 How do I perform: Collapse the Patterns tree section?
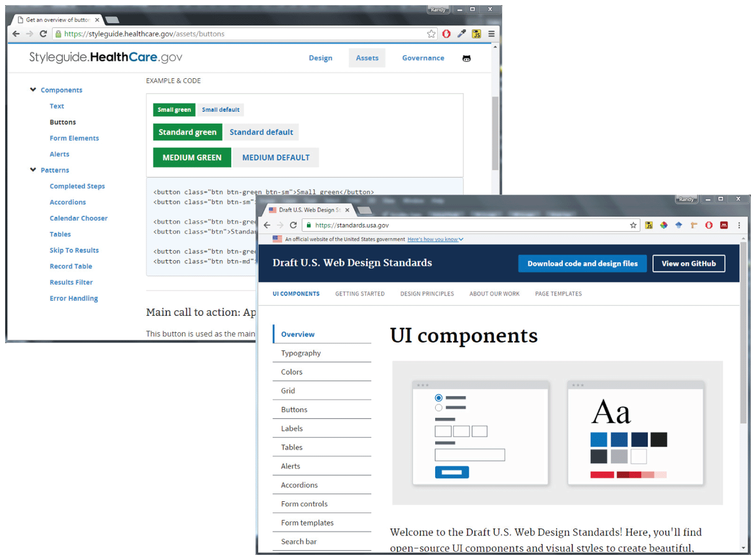(x=33, y=170)
